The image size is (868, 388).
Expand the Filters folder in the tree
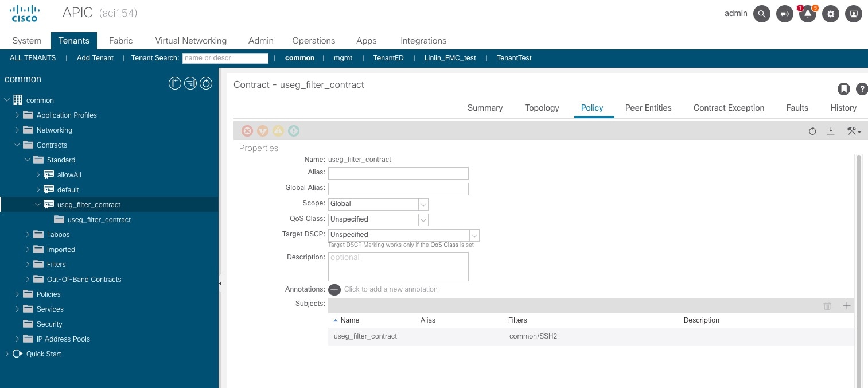28,264
